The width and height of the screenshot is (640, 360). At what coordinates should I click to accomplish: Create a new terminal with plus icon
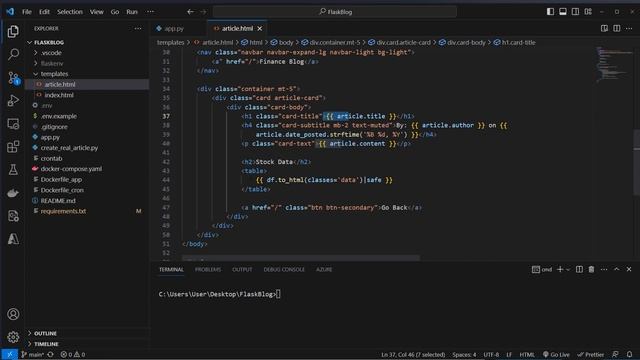[x=560, y=269]
